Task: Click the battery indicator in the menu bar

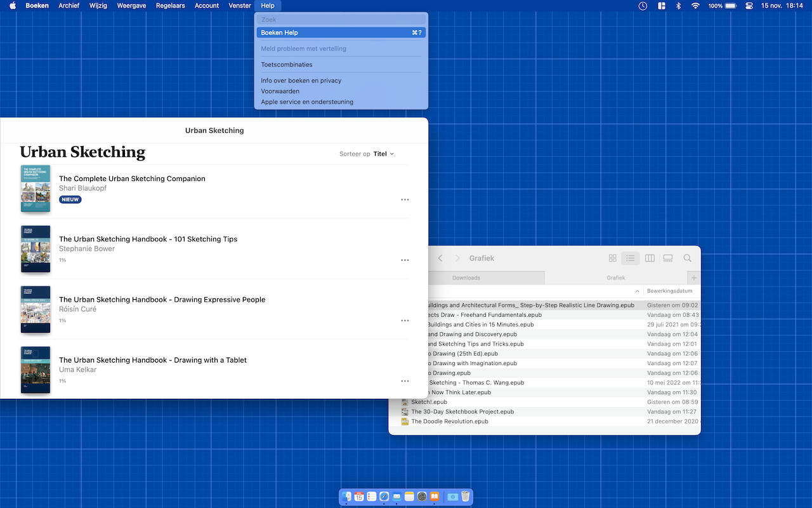Action: point(723,6)
